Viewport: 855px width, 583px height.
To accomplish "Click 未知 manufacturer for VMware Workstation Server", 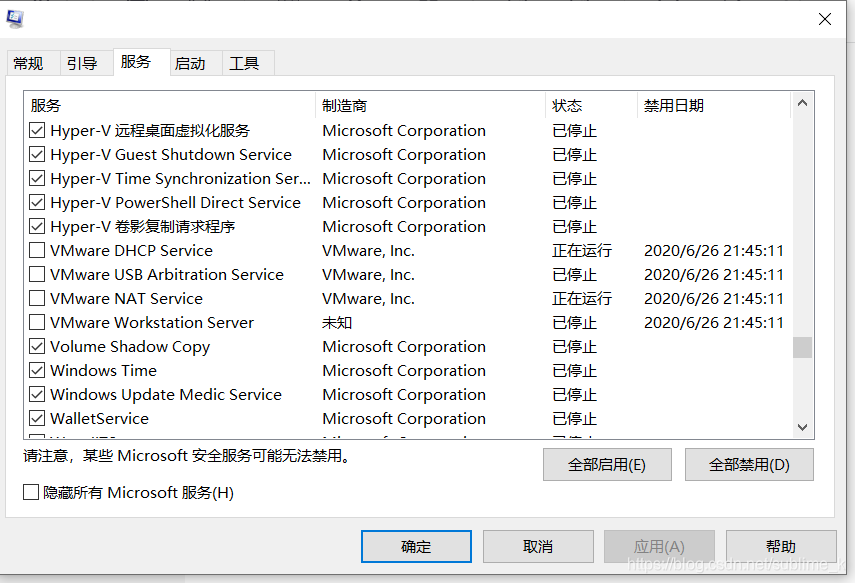I will [x=337, y=322].
